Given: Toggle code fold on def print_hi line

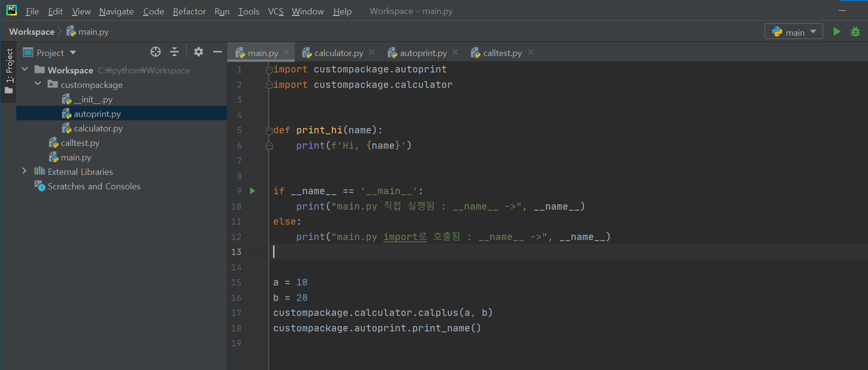Looking at the screenshot, I should pos(269,130).
